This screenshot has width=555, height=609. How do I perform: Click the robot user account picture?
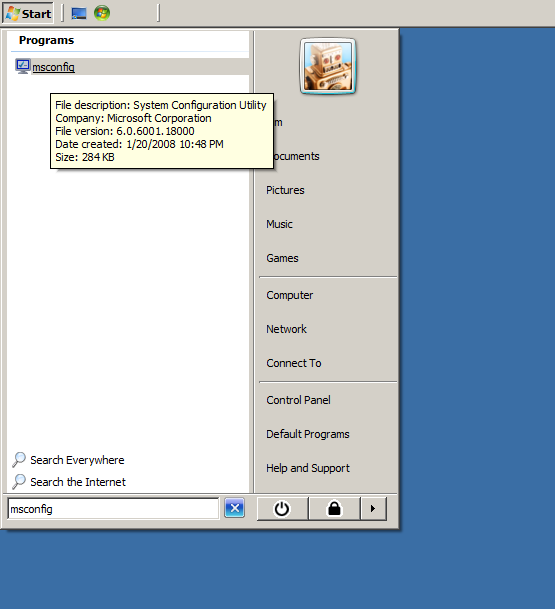(328, 66)
